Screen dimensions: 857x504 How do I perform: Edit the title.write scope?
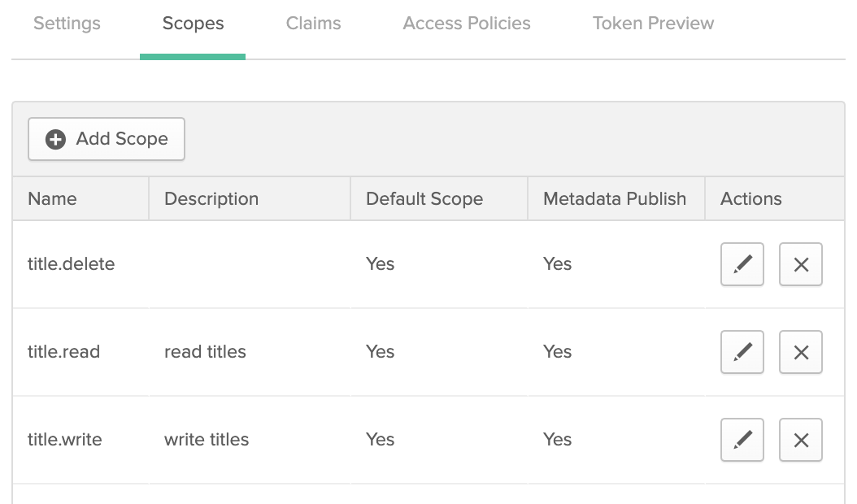(x=742, y=440)
